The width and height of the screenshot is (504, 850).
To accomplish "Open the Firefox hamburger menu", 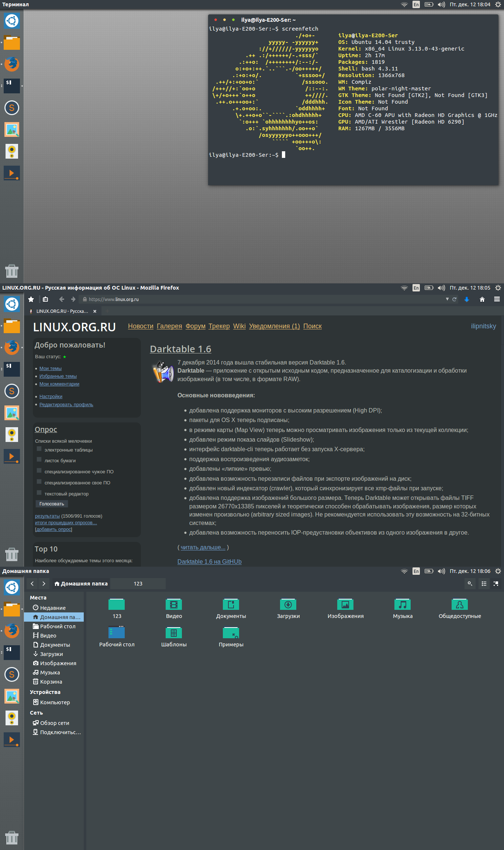I will click(x=497, y=299).
